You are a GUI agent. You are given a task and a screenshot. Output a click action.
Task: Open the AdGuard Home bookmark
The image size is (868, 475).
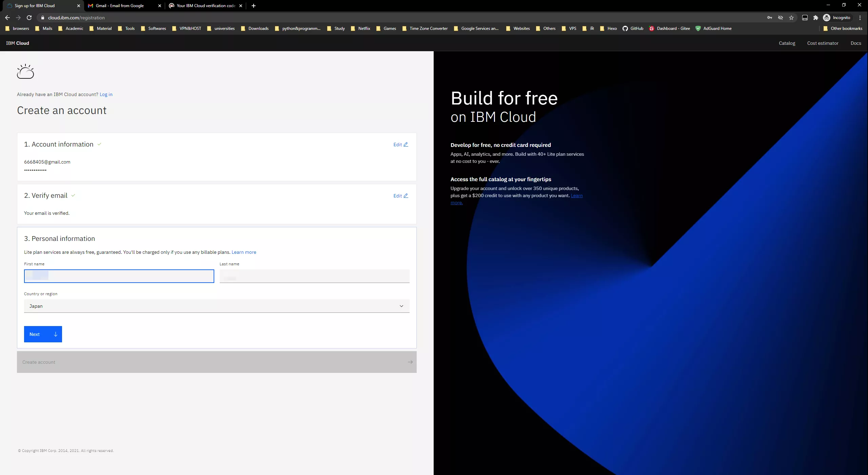pyautogui.click(x=713, y=28)
